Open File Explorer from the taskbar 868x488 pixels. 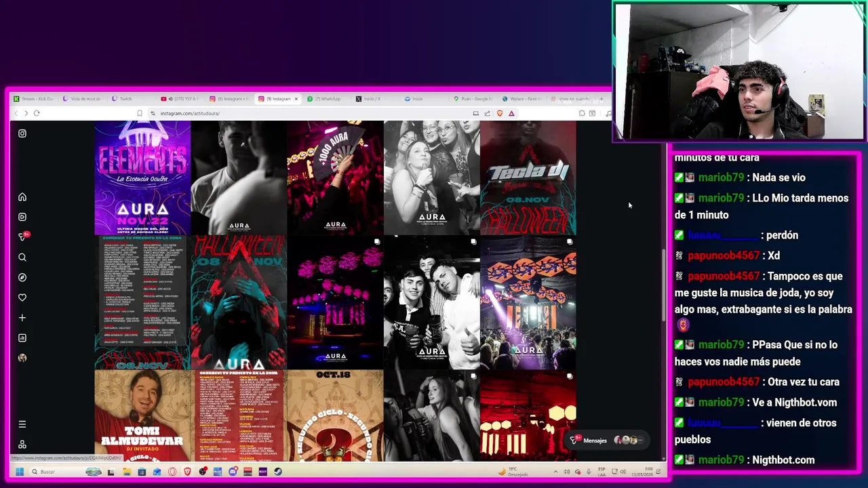pos(126,472)
